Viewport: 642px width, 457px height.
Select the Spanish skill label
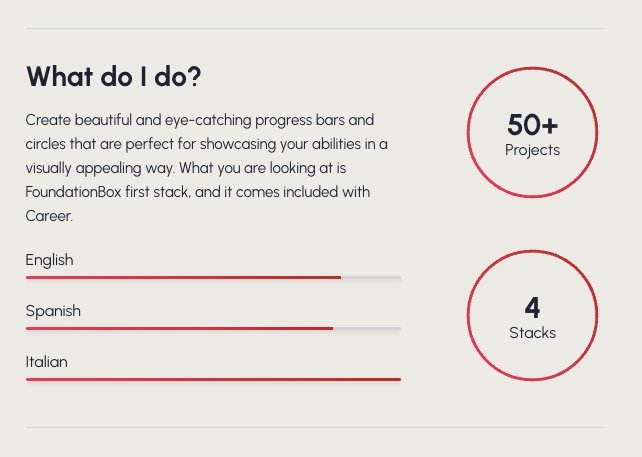click(x=53, y=311)
